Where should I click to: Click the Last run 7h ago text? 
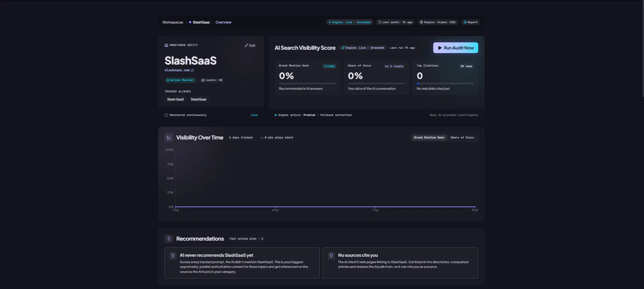402,48
